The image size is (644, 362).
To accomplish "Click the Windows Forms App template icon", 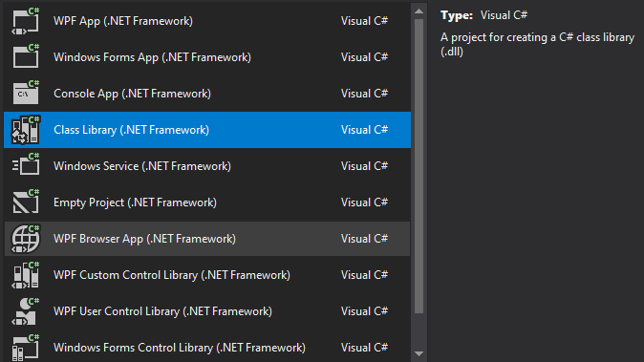I will coord(26,57).
